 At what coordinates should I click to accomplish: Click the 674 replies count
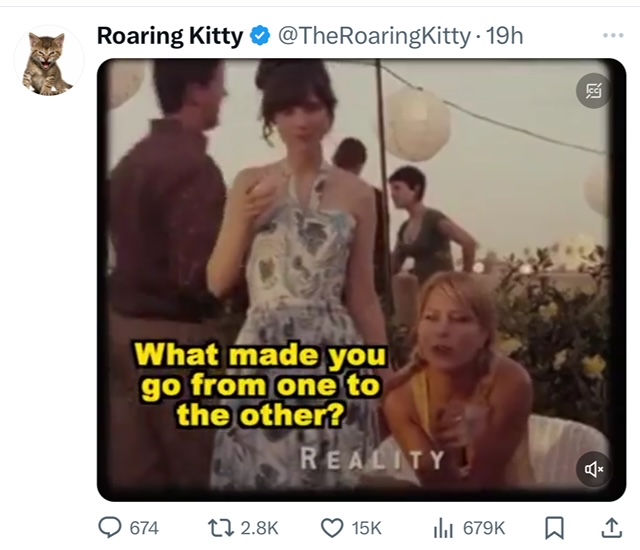[144, 527]
